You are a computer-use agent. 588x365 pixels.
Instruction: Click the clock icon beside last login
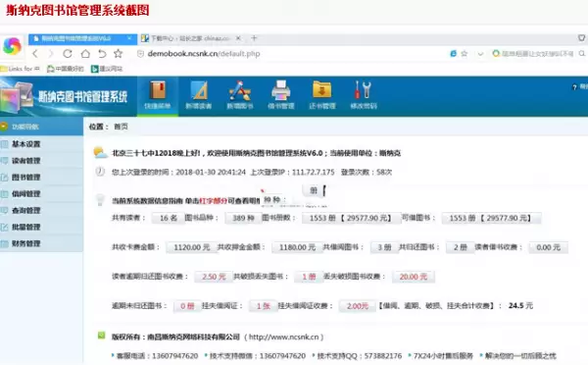(100, 172)
